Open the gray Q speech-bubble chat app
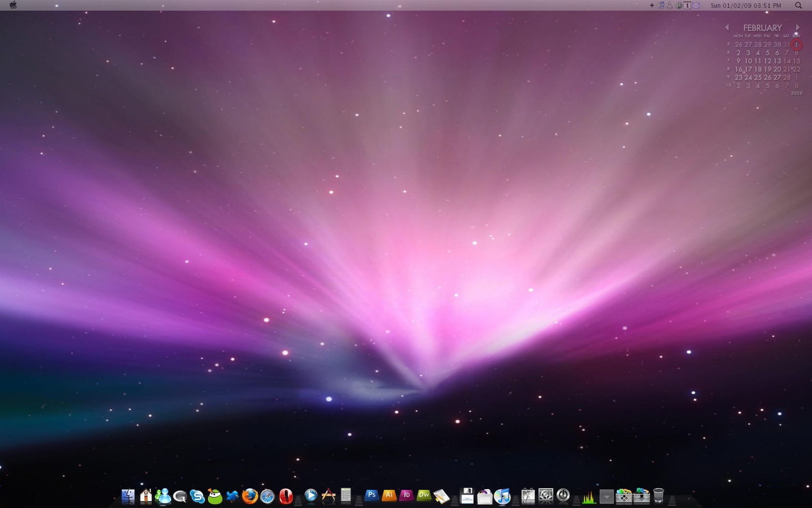 [x=180, y=496]
